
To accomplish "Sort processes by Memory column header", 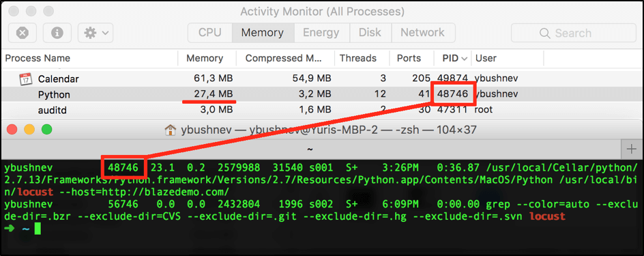I will click(x=205, y=58).
